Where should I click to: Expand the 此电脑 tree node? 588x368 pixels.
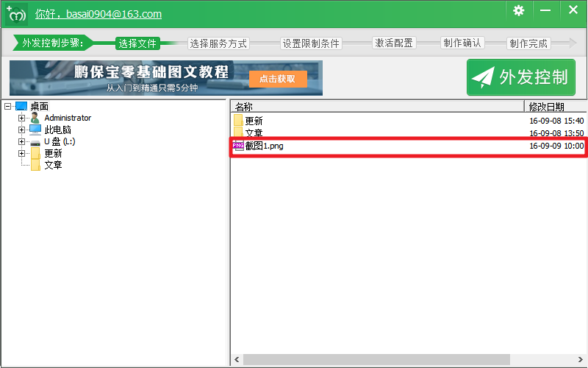(22, 130)
